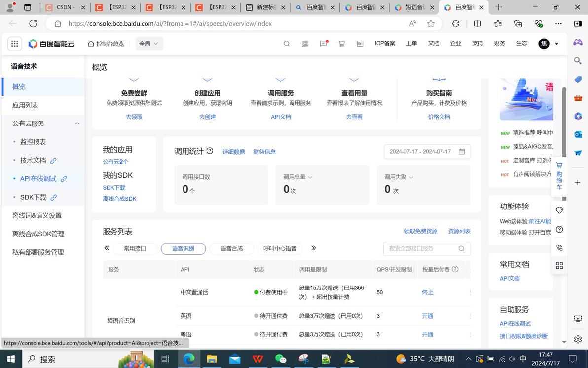Click 领取免费资源 link
This screenshot has width=588, height=368.
tap(420, 231)
